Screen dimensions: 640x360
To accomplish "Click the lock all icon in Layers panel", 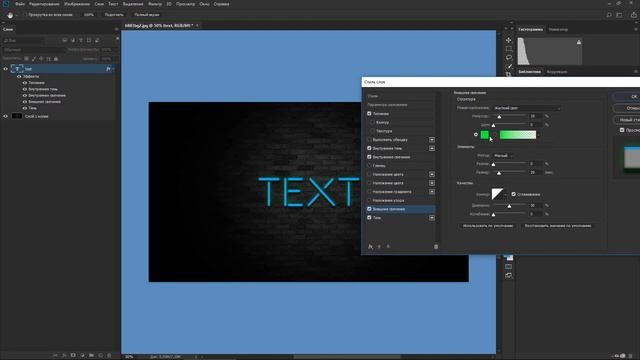I will click(56, 59).
